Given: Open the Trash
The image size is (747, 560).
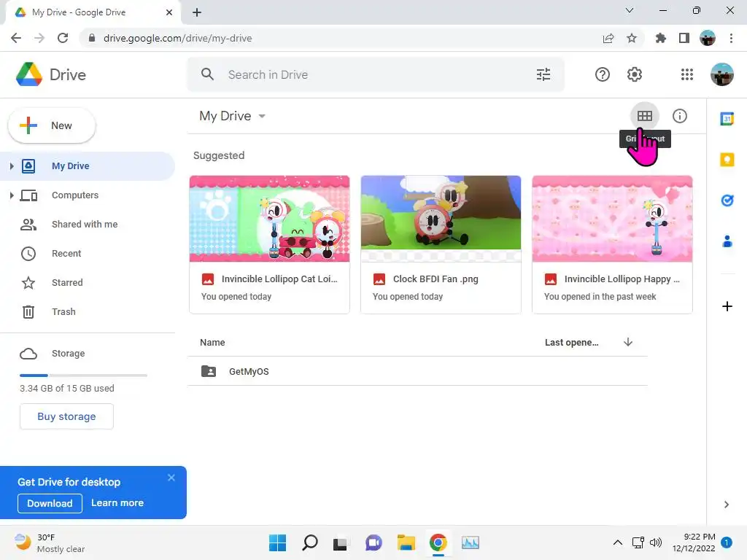Looking at the screenshot, I should coord(88,311).
